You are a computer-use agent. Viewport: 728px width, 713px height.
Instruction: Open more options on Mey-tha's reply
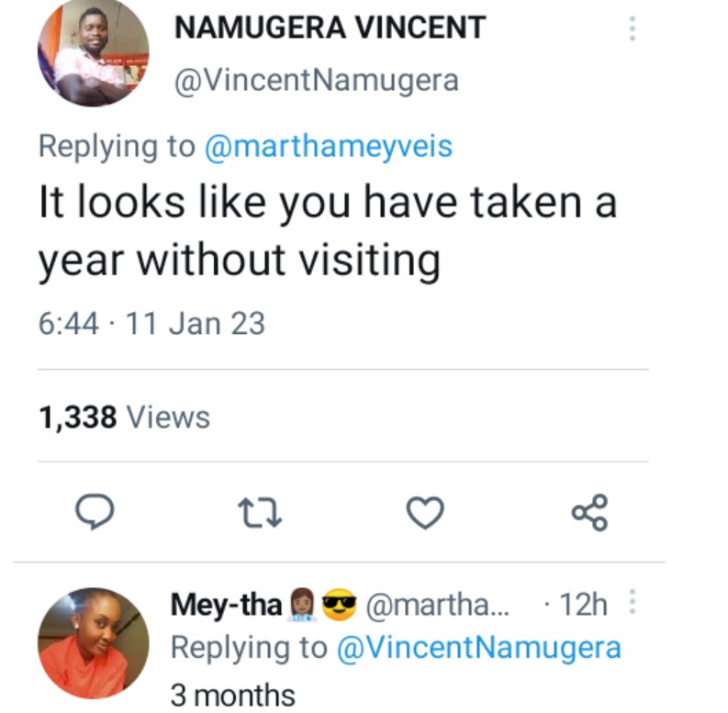631,604
